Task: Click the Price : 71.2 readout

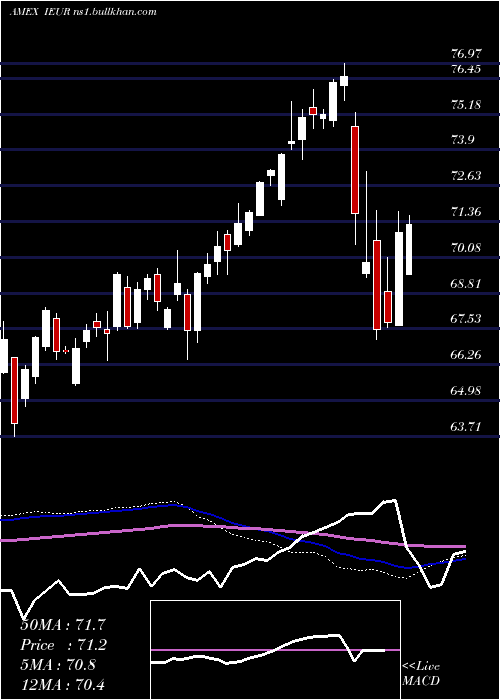Action: click(64, 645)
